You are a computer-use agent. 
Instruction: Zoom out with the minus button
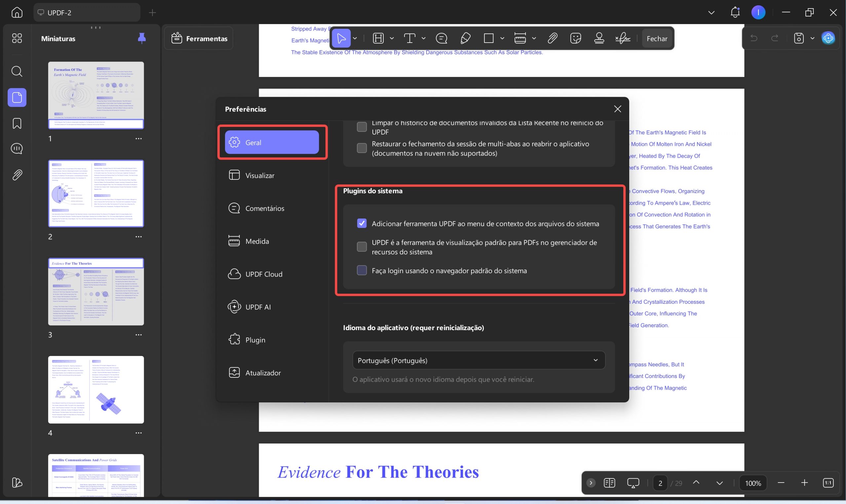(781, 483)
